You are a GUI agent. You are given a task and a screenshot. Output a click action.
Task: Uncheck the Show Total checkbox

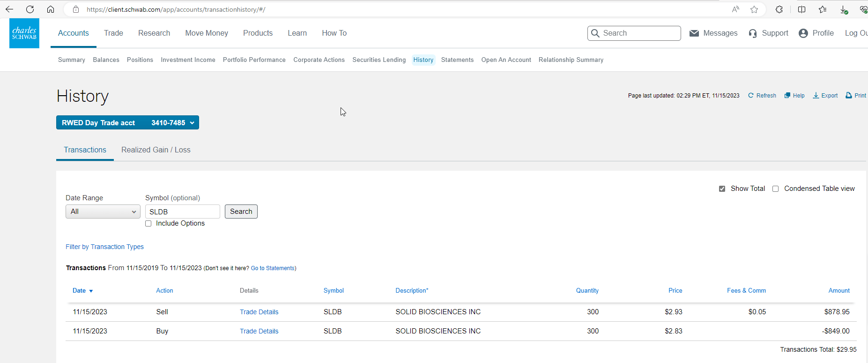[722, 189]
